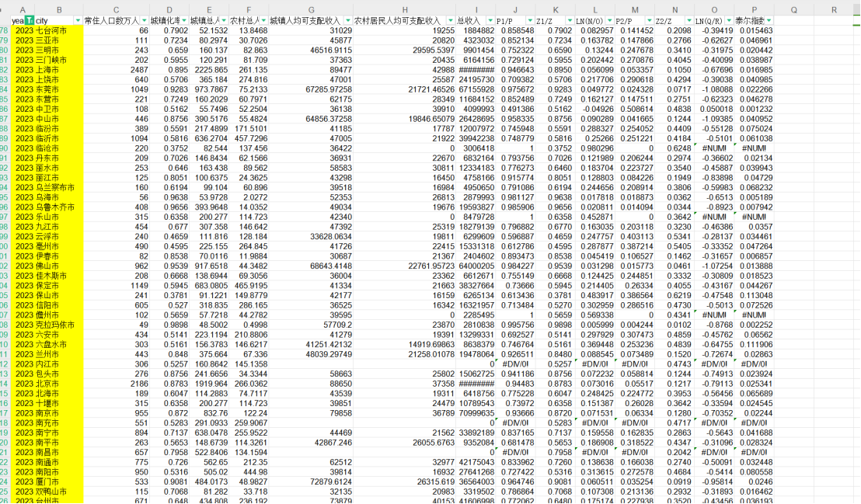Select the row header for 上海市
The height and width of the screenshot is (504, 861).
coord(5,70)
